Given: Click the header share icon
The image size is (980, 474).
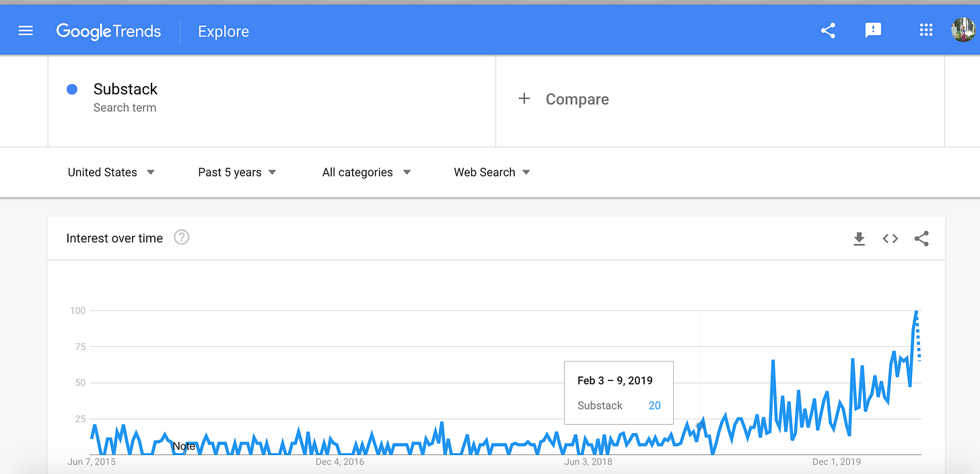Looking at the screenshot, I should click(828, 30).
